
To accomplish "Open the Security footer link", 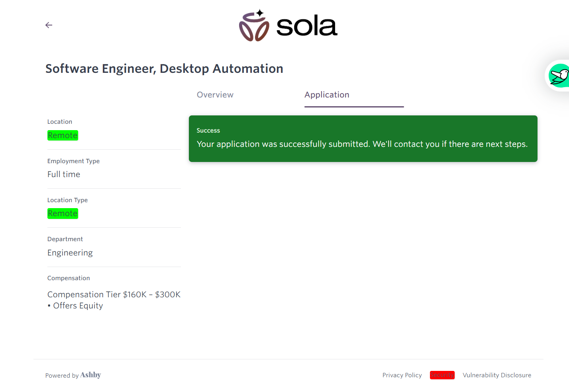I will pos(442,375).
